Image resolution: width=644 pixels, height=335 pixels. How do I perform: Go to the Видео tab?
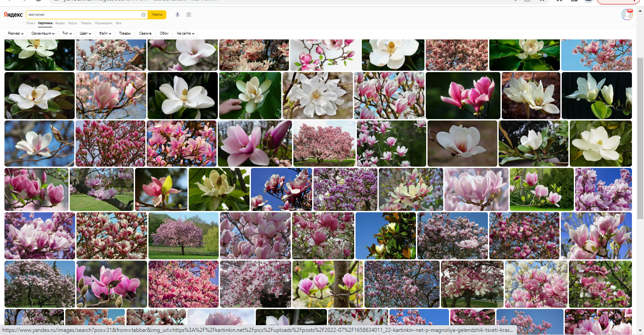pos(60,23)
